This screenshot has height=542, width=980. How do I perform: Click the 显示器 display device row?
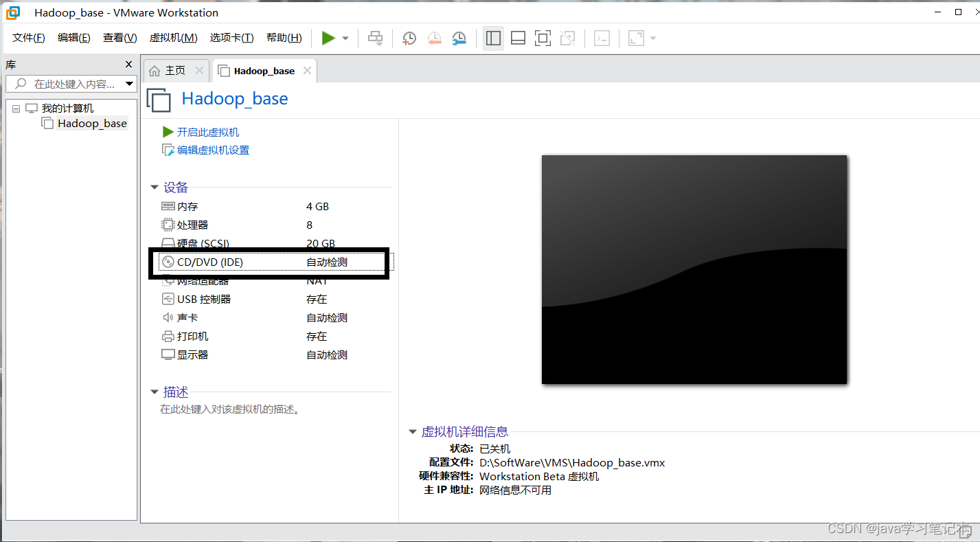coord(275,355)
